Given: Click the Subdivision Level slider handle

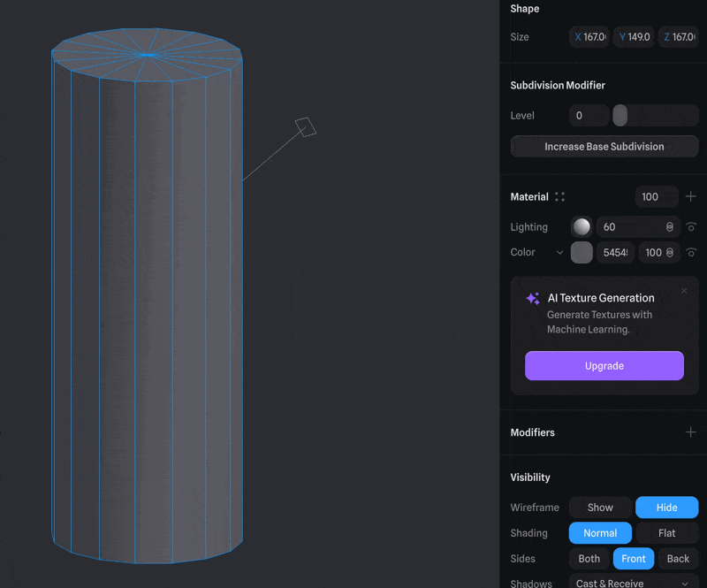Looking at the screenshot, I should click(620, 116).
